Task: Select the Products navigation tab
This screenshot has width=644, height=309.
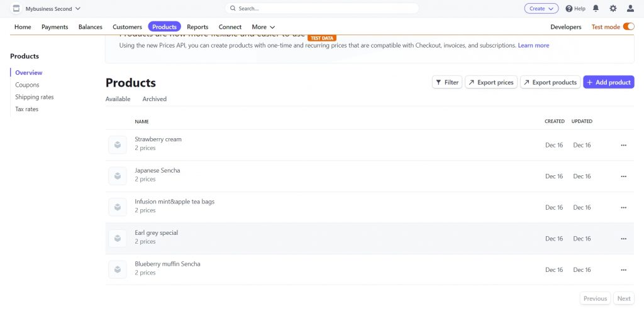Action: (164, 26)
